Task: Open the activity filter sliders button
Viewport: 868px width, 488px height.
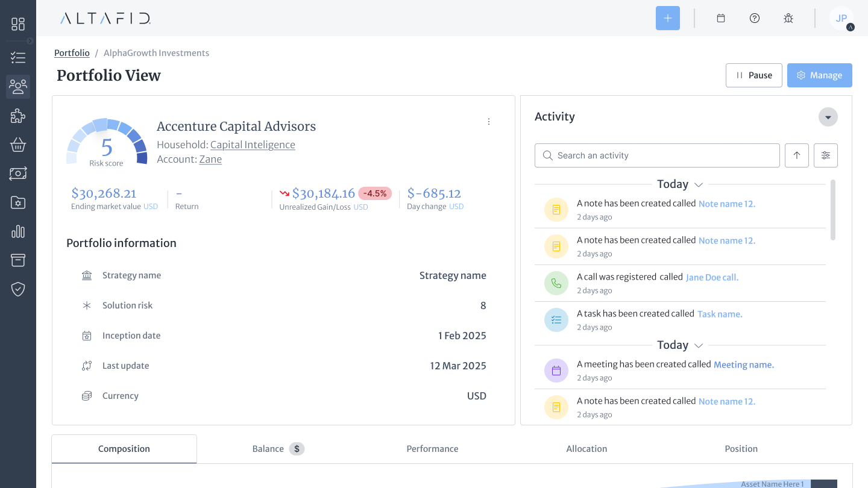Action: (826, 155)
